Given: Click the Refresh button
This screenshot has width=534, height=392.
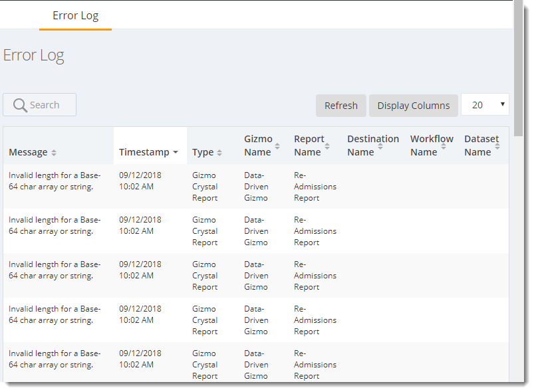Looking at the screenshot, I should (341, 106).
